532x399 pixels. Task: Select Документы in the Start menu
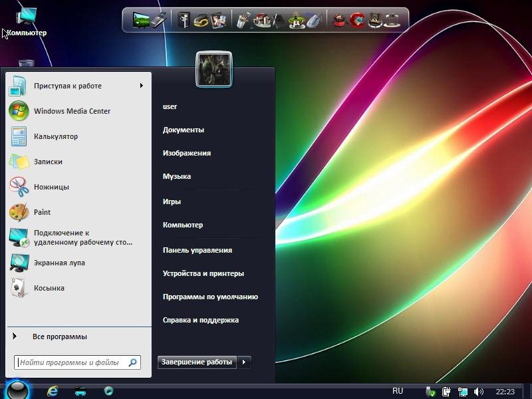183,130
